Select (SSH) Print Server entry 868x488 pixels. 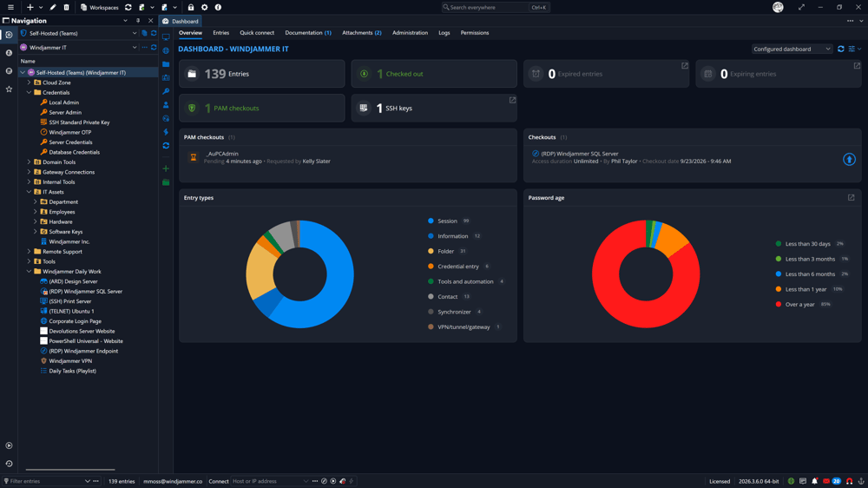[69, 301]
